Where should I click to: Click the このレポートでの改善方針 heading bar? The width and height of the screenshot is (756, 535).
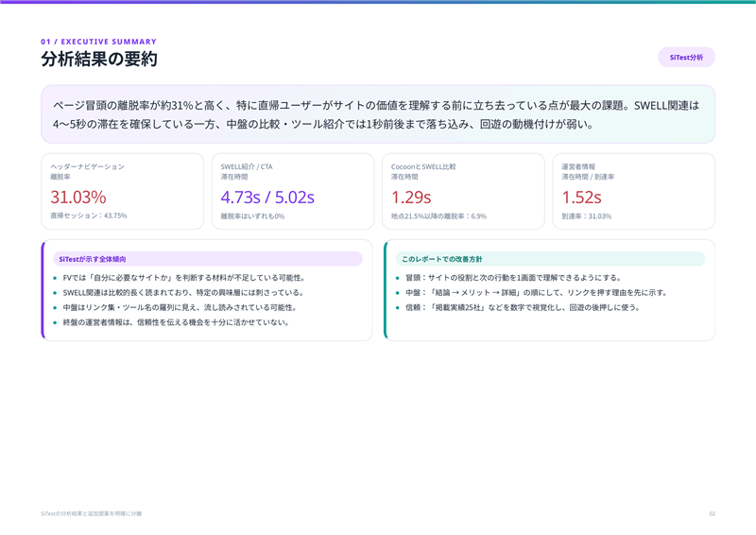551,259
